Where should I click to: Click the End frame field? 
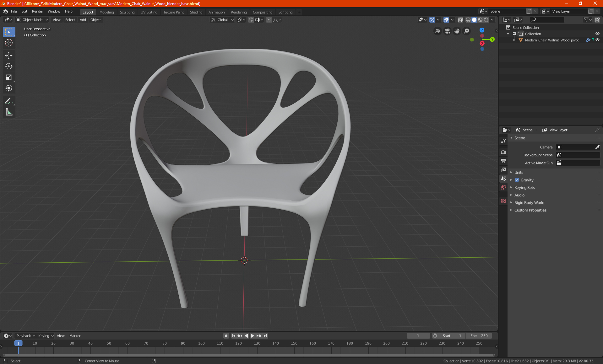pyautogui.click(x=479, y=336)
